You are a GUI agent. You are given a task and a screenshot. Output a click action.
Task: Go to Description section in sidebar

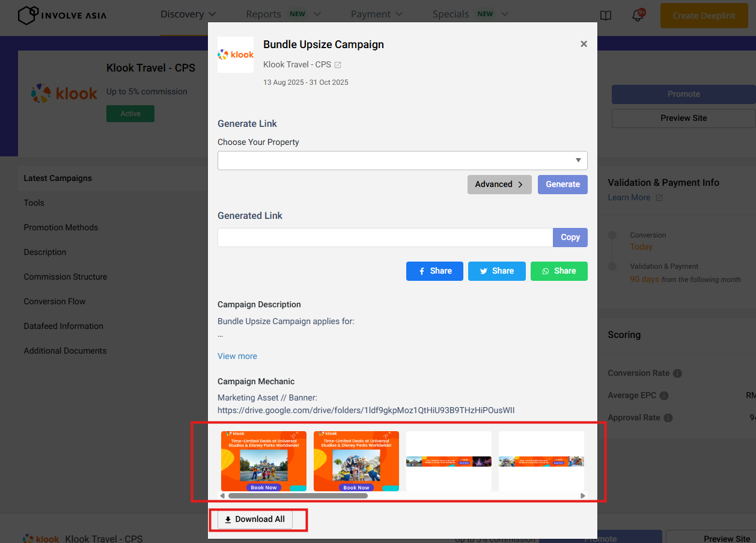point(45,253)
